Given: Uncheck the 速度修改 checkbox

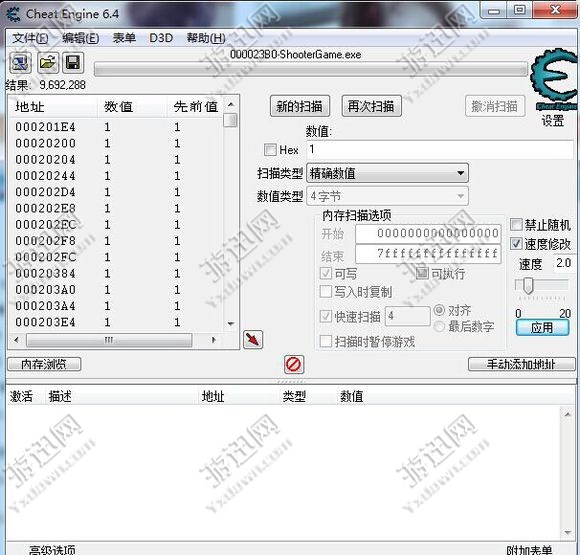Looking at the screenshot, I should 516,243.
